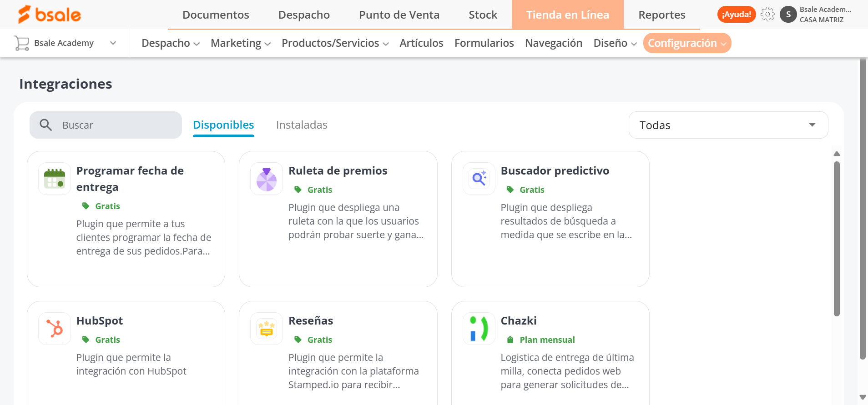Click Gratis tag icon under Programar fecha de entrega
The width and height of the screenshot is (868, 405).
pos(86,206)
